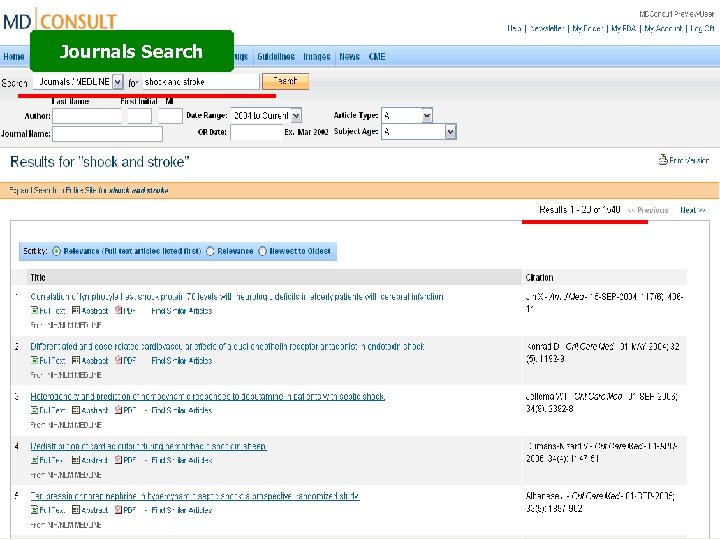Screen dimensions: 720x540
Task: Click the Log Off link
Action: tap(702, 28)
